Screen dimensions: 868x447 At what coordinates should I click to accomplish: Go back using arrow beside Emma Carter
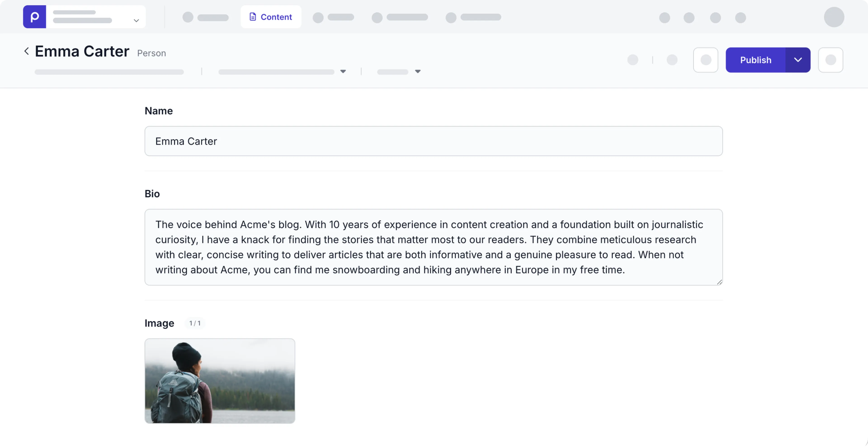point(27,51)
